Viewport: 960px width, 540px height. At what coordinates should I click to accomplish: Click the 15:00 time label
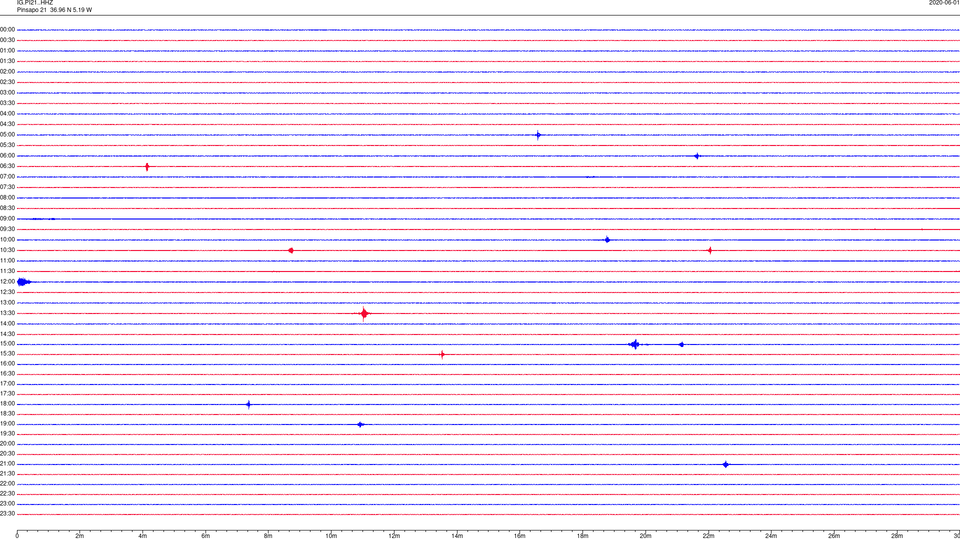tap(7, 343)
